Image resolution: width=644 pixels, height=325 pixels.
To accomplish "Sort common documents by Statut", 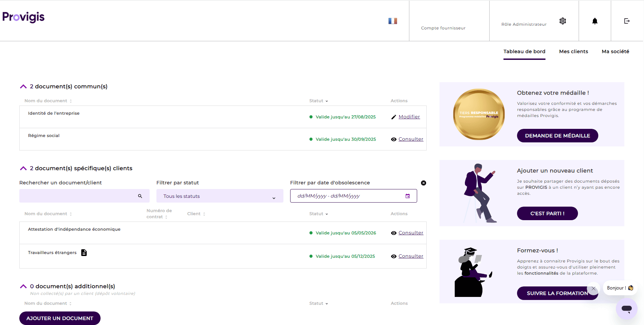I will tap(319, 101).
